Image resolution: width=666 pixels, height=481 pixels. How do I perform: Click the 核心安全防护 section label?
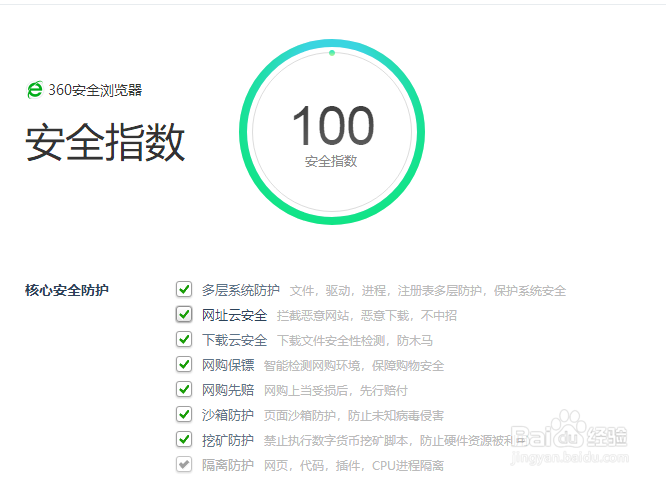[67, 290]
